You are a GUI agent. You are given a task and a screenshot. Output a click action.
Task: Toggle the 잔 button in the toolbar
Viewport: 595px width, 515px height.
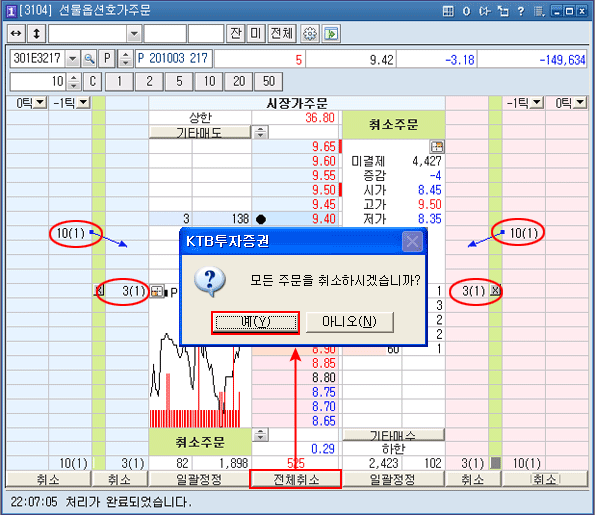[236, 33]
